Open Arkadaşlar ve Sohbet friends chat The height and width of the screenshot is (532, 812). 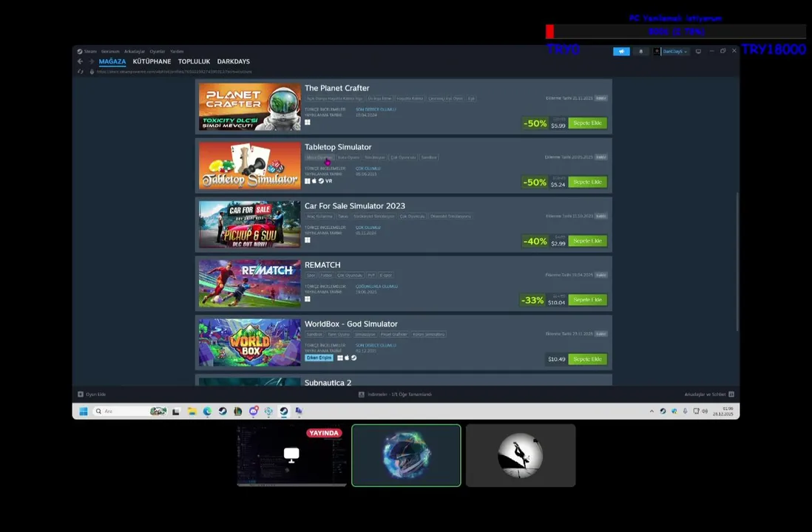click(709, 394)
